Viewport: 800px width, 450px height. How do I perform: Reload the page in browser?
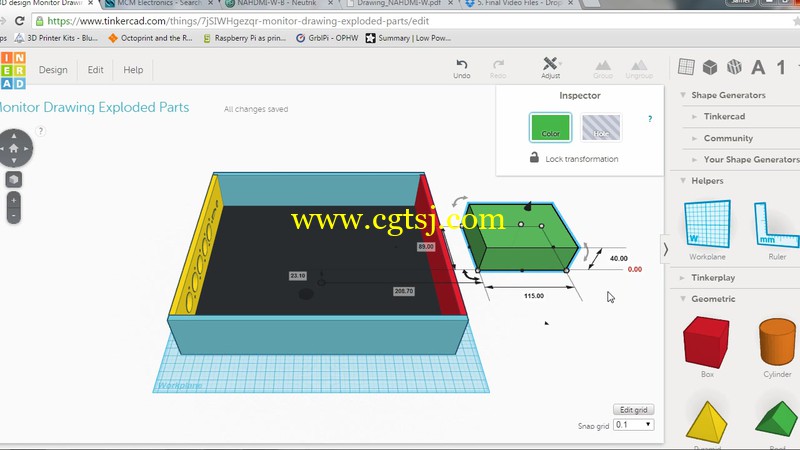click(19, 21)
